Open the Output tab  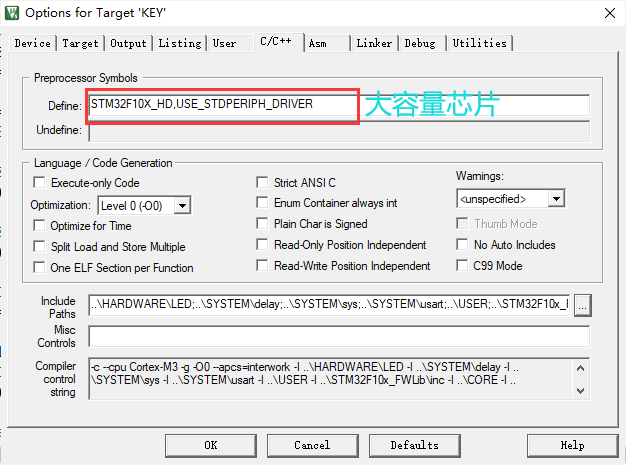click(x=129, y=43)
